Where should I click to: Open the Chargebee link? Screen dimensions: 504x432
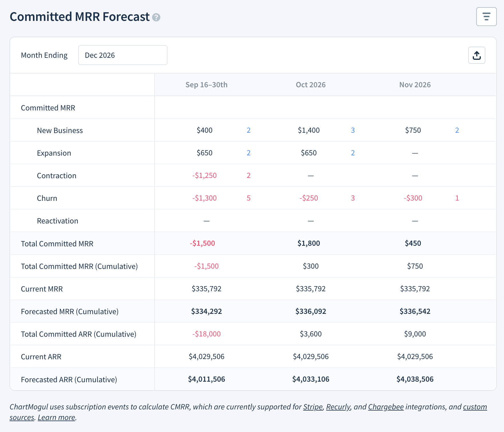386,407
